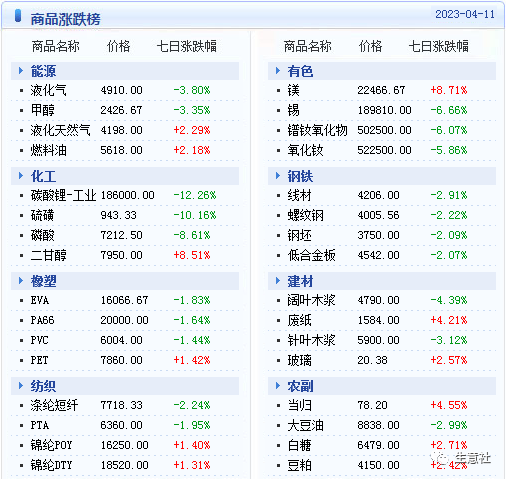This screenshot has height=479, width=506.
Task: Click the EVA commodity name
Action: pyautogui.click(x=40, y=300)
